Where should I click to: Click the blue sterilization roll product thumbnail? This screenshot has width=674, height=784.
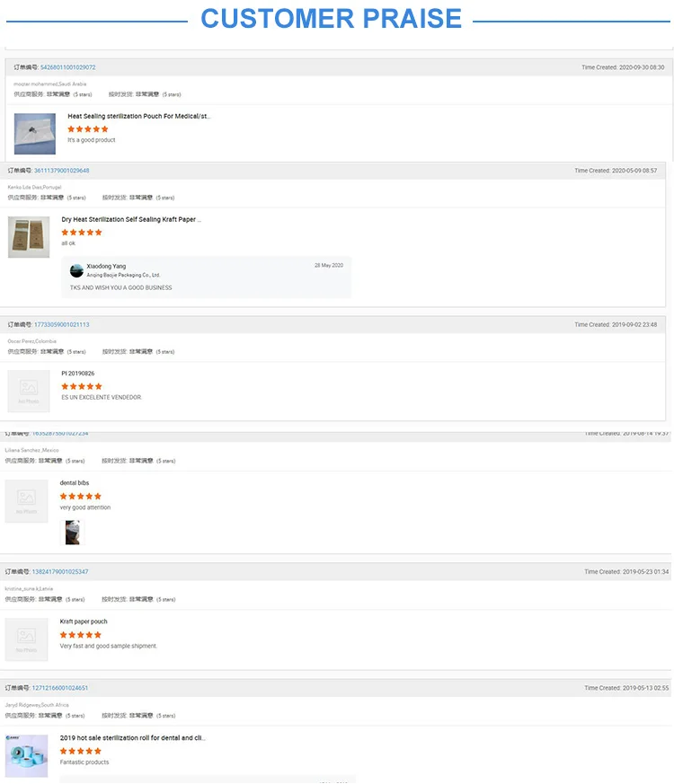point(26,755)
